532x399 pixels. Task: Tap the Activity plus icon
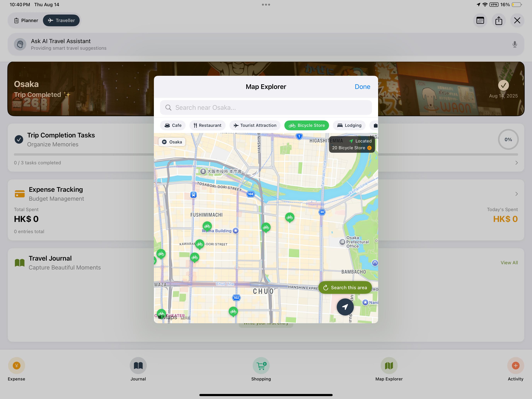click(515, 365)
